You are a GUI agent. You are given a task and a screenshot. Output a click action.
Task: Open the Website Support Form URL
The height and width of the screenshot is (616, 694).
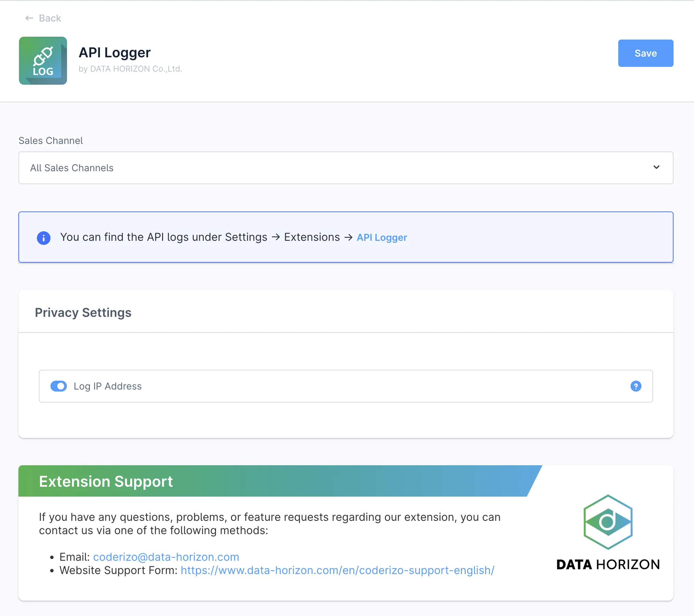point(337,570)
